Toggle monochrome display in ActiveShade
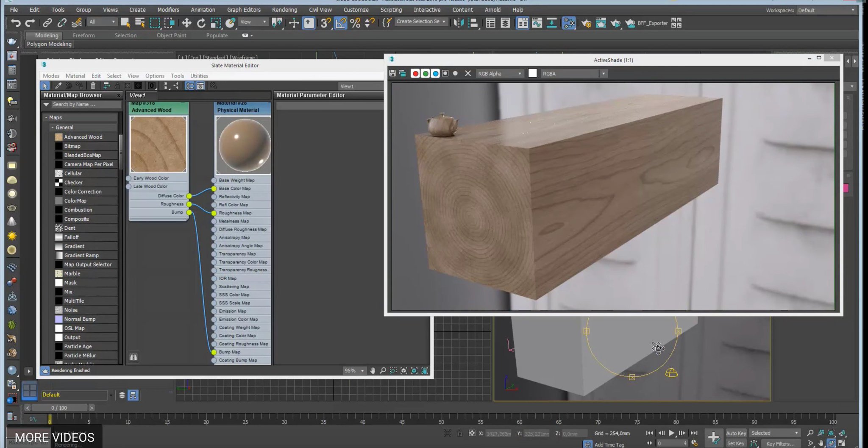Screen dimensions: 868x448 455,73
